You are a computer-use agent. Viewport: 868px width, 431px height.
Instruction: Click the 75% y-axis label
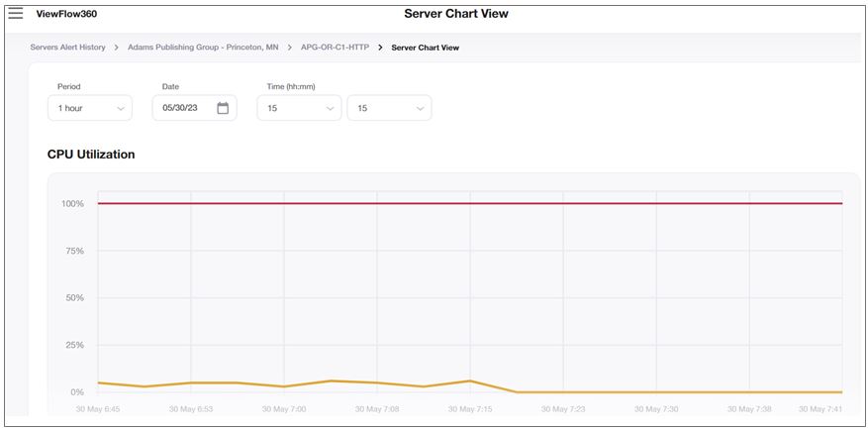tap(74, 251)
